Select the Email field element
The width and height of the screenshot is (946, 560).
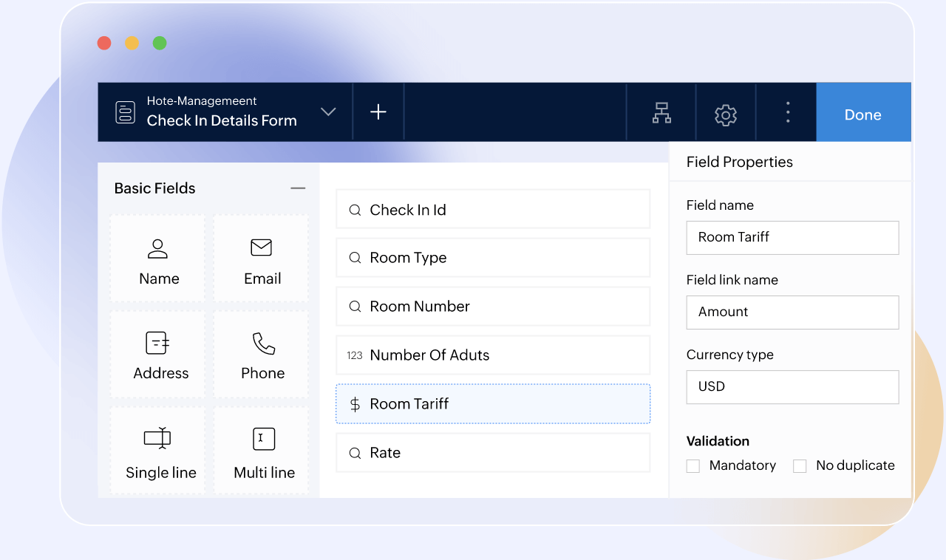point(261,258)
